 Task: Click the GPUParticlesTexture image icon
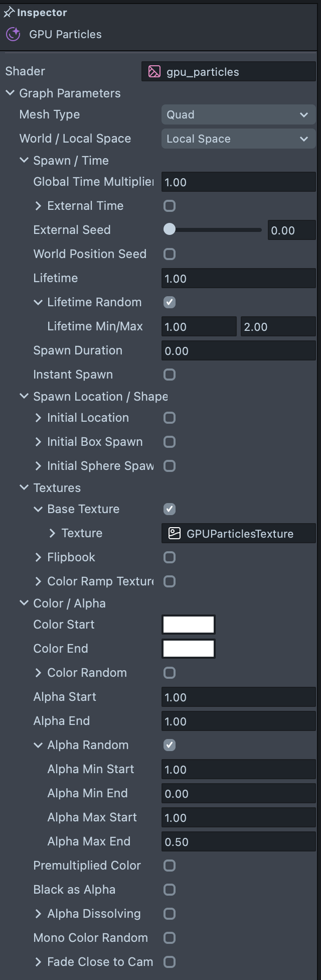(174, 533)
